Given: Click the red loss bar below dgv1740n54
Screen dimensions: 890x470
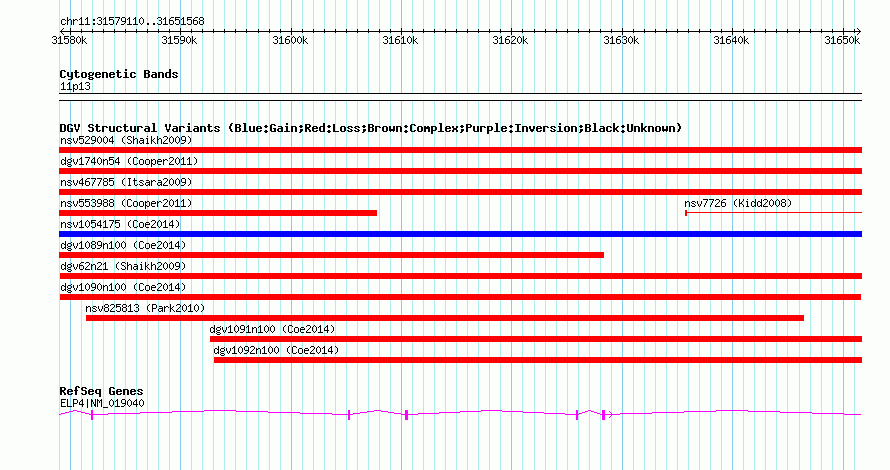Looking at the screenshot, I should pos(460,171).
